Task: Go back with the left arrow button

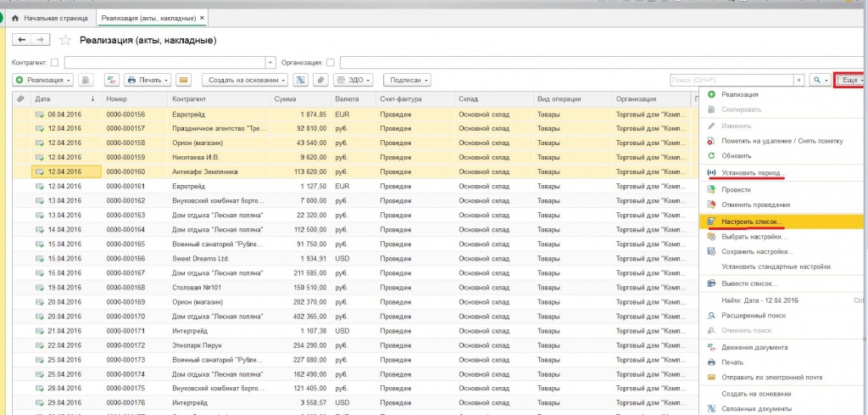Action: pos(22,40)
